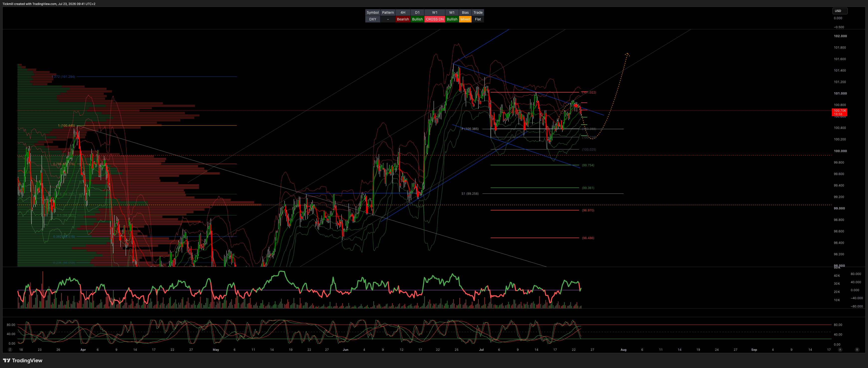868x368 pixels.
Task: Select the red (98.970) level label
Action: click(588, 210)
